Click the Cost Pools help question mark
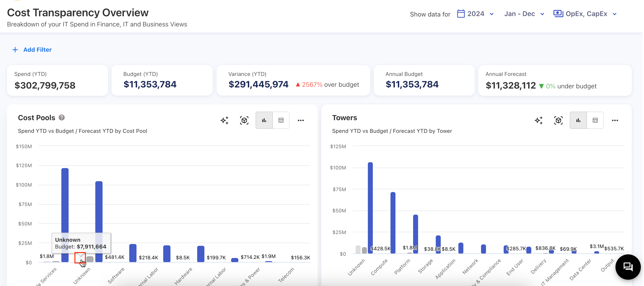 coord(62,117)
